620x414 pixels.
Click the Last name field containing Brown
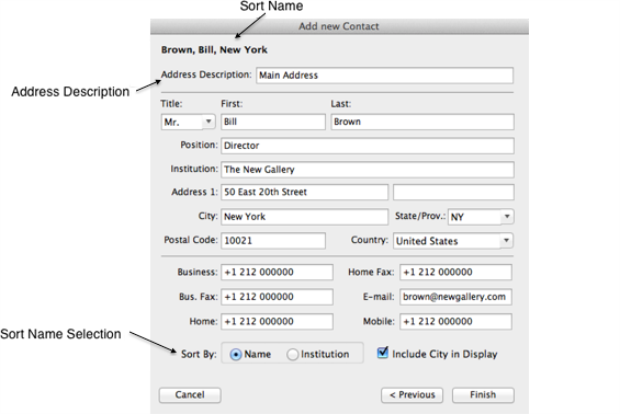[x=421, y=122]
